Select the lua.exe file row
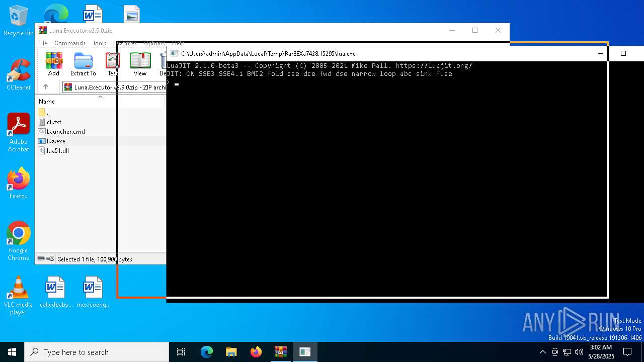Image resolution: width=644 pixels, height=362 pixels. (101, 141)
